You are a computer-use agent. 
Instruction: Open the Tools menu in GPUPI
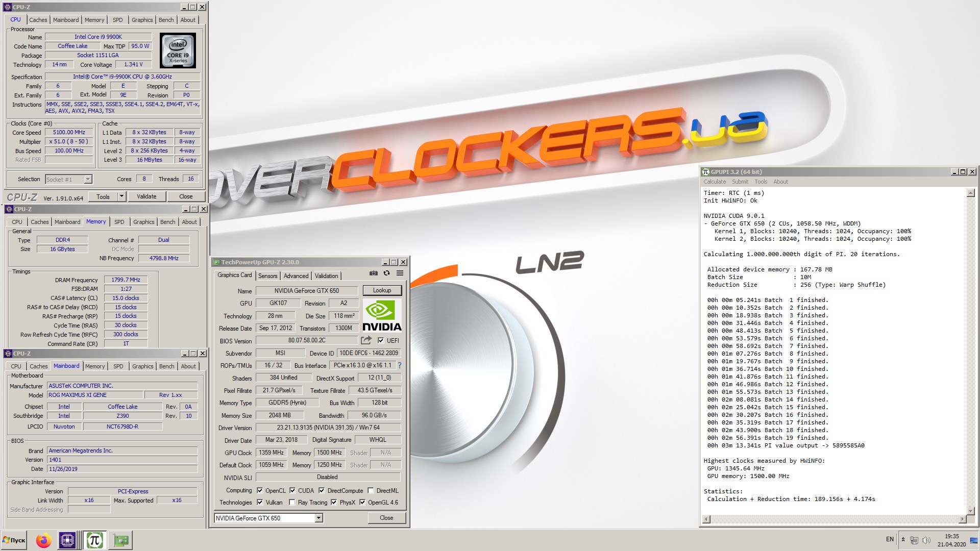point(761,182)
